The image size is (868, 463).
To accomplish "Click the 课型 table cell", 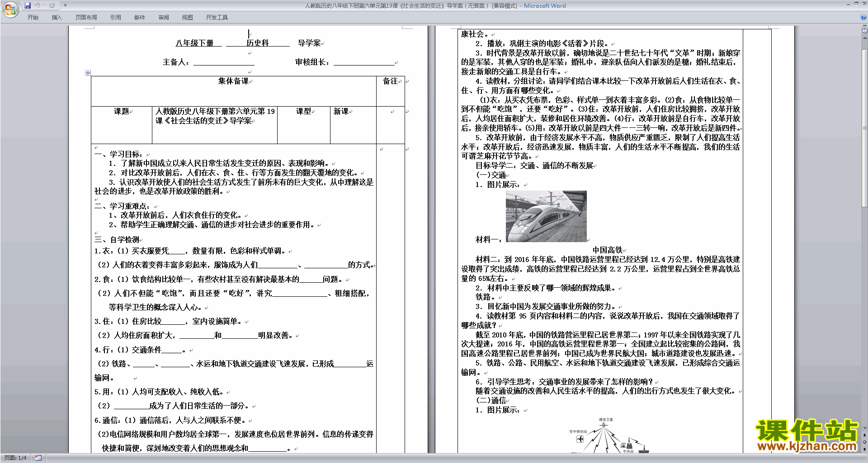I will click(x=304, y=125).
